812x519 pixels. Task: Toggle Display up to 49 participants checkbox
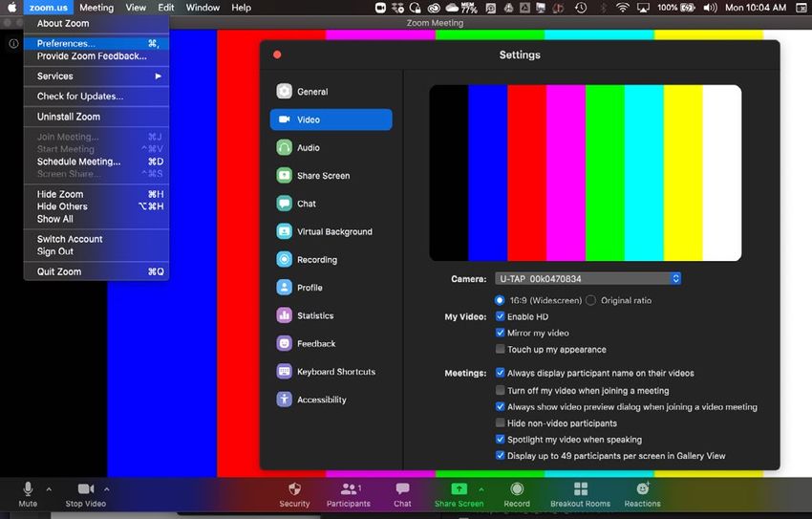click(501, 456)
